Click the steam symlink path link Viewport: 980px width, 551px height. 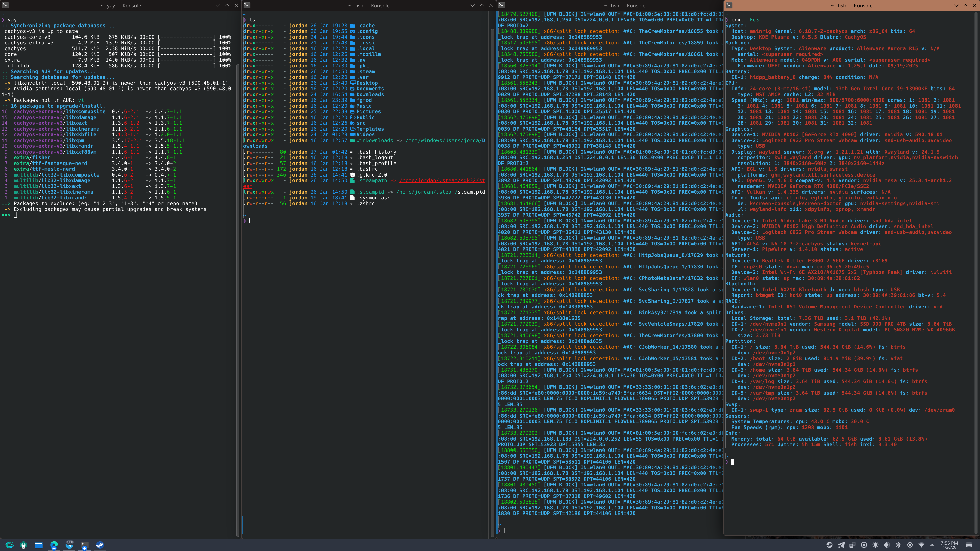442,181
